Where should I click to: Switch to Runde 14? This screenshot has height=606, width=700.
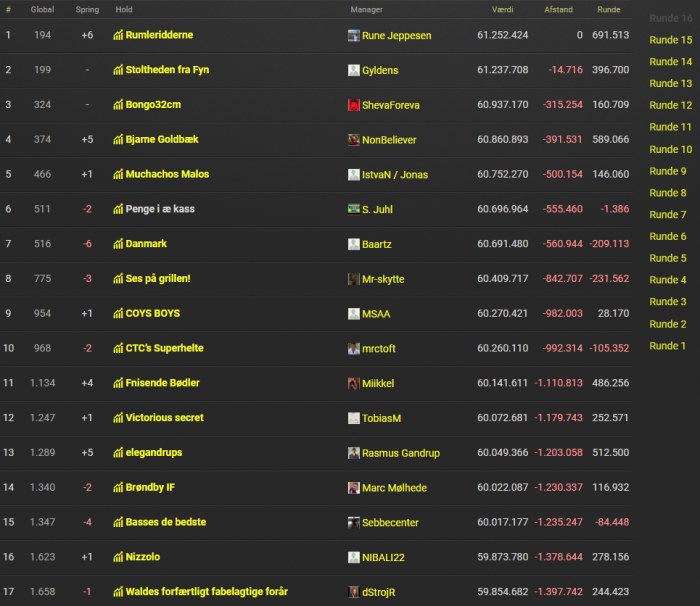click(671, 62)
